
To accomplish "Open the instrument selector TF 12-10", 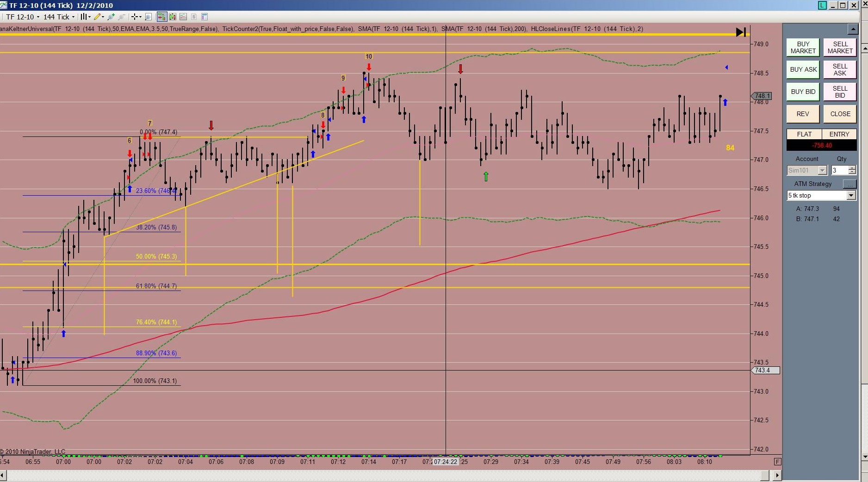I will 22,17.
